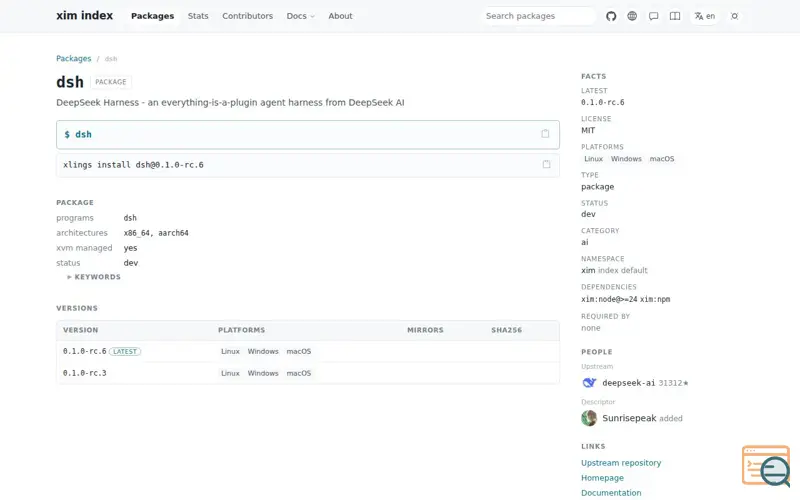Click the Sunrisepeak avatar
Screen dimensions: 800x500
(589, 418)
